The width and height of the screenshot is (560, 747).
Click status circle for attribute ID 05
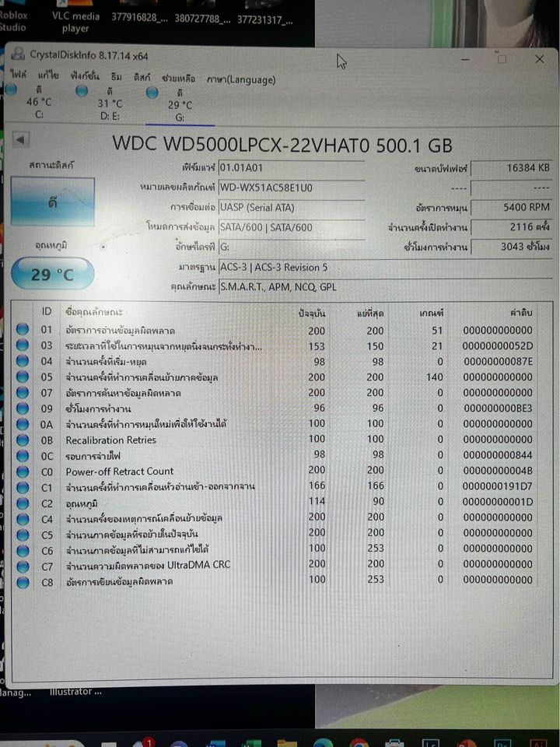pos(23,377)
